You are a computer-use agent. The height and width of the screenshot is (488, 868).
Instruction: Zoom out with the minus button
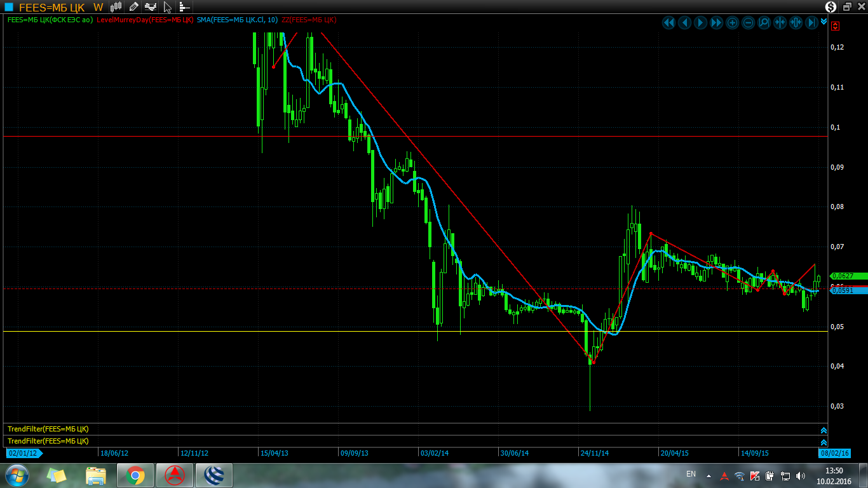coord(748,23)
